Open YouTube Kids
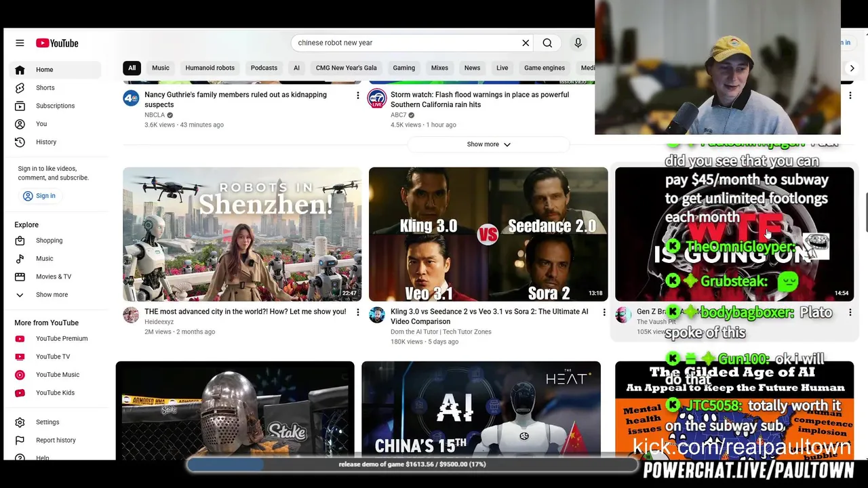868x488 pixels. point(55,392)
